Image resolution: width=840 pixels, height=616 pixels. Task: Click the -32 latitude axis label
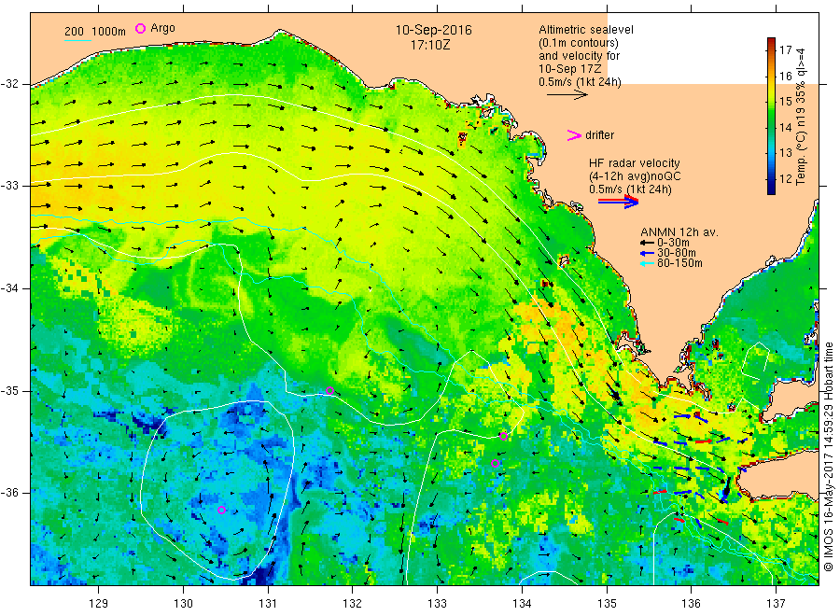[9, 84]
